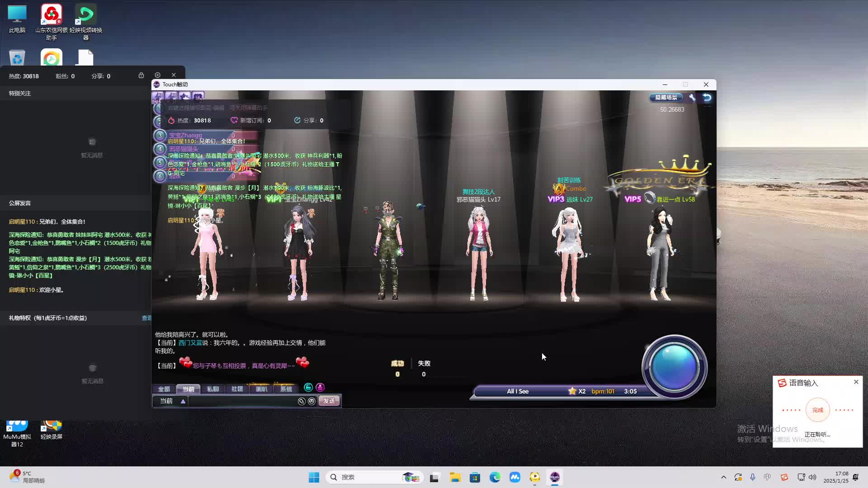The height and width of the screenshot is (488, 868).
Task: Click the chat message input field
Action: click(242, 401)
